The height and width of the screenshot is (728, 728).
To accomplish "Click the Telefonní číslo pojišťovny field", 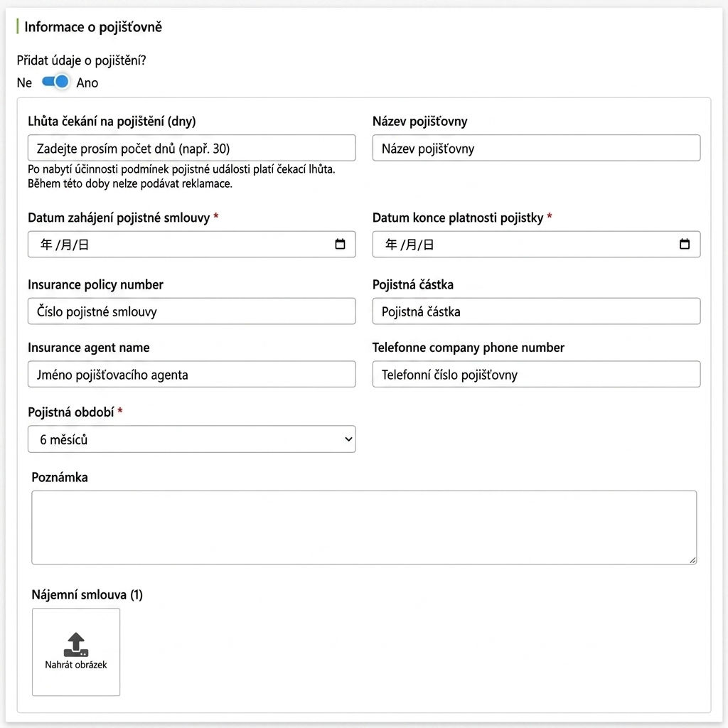I will click(x=536, y=374).
